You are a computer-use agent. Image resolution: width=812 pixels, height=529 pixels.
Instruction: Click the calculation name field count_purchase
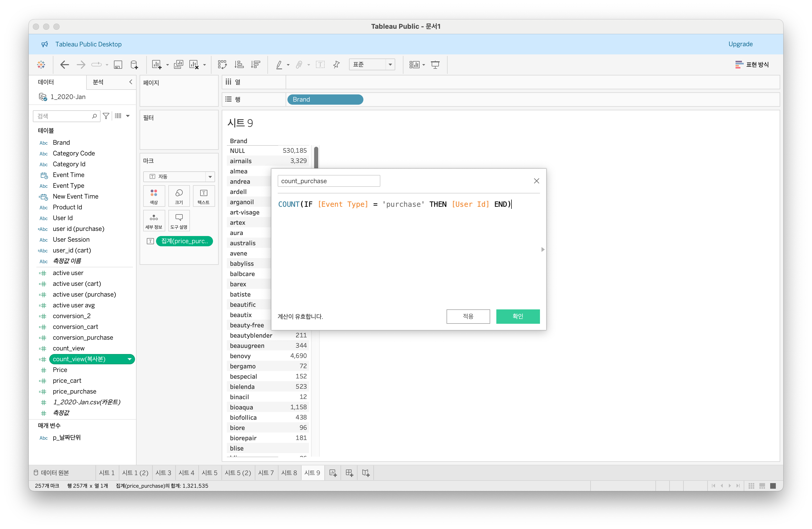pyautogui.click(x=328, y=181)
